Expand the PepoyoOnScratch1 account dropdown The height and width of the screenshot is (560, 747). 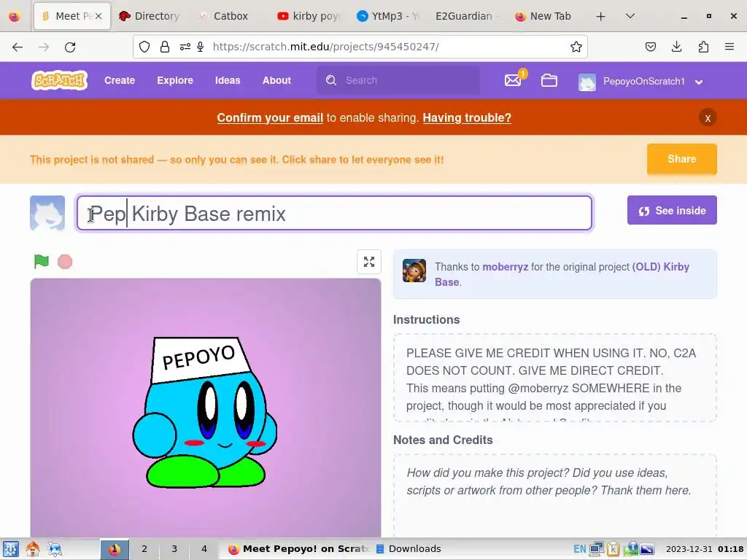click(699, 82)
